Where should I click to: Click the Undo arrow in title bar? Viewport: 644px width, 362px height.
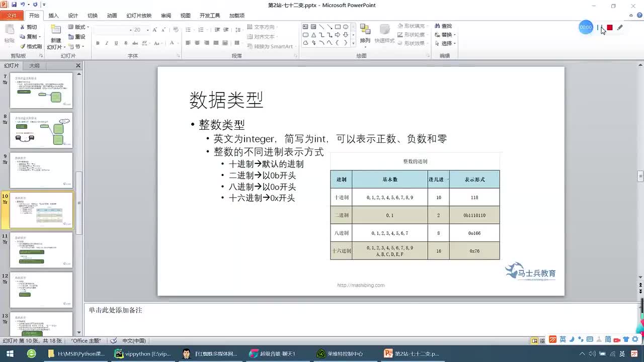[23, 5]
